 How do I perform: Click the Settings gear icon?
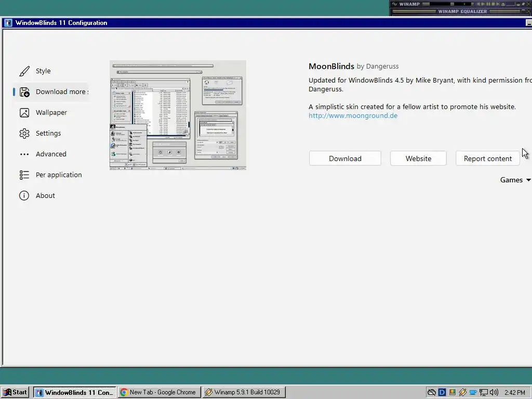(x=24, y=134)
